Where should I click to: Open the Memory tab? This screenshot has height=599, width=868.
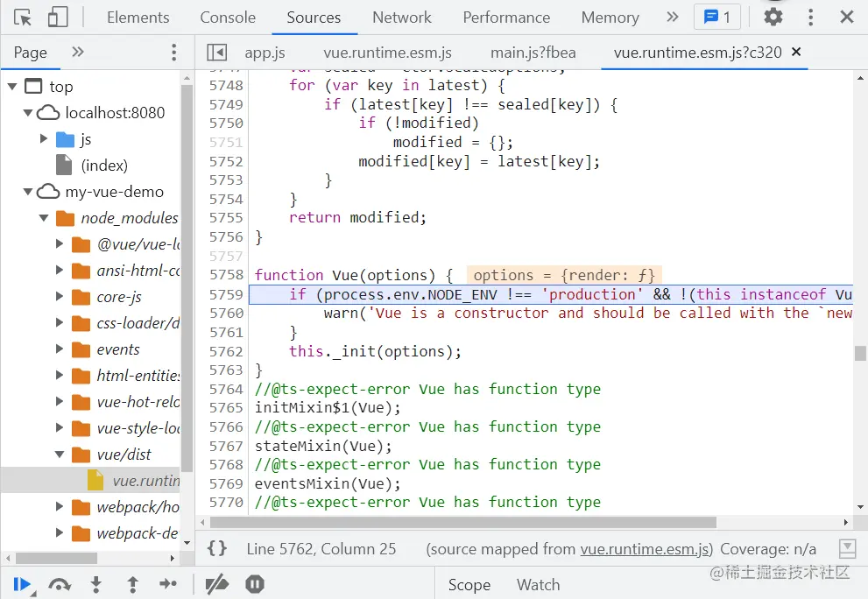(610, 18)
